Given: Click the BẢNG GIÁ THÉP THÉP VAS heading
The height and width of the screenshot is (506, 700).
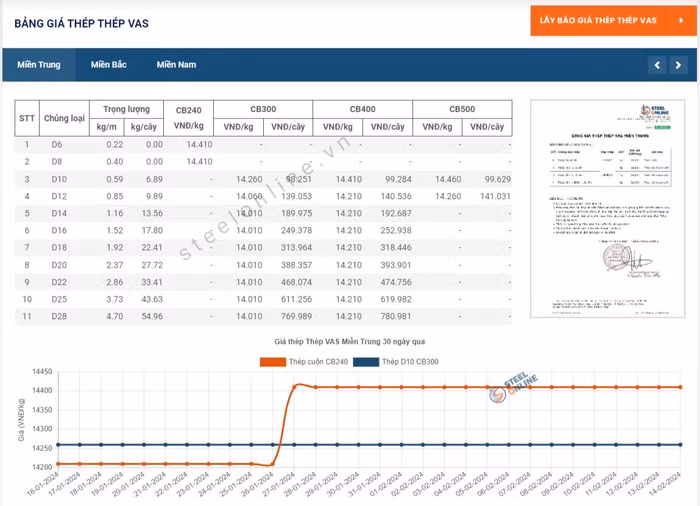Looking at the screenshot, I should coord(82,23).
